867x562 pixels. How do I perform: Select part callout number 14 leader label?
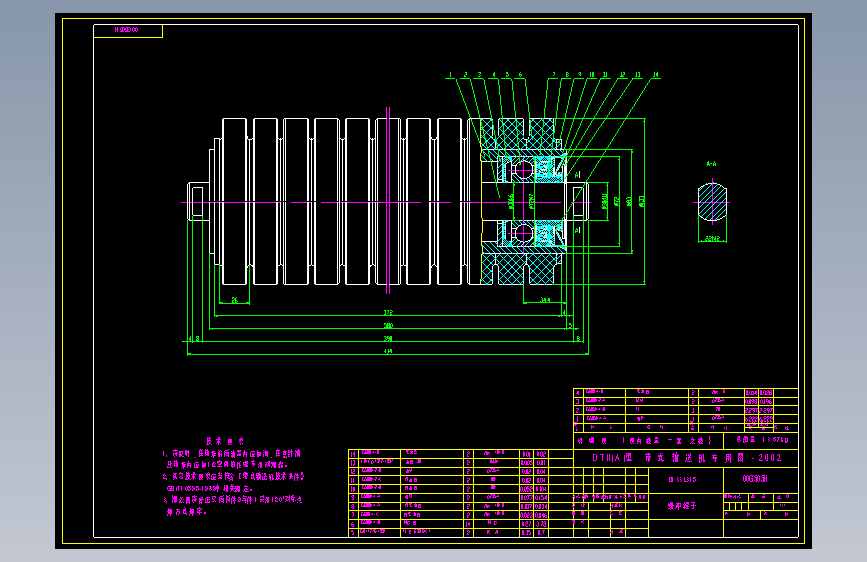pyautogui.click(x=656, y=75)
